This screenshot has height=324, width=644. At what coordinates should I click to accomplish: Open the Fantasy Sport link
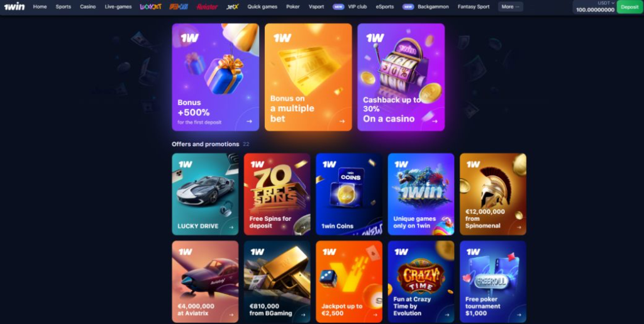tap(474, 6)
